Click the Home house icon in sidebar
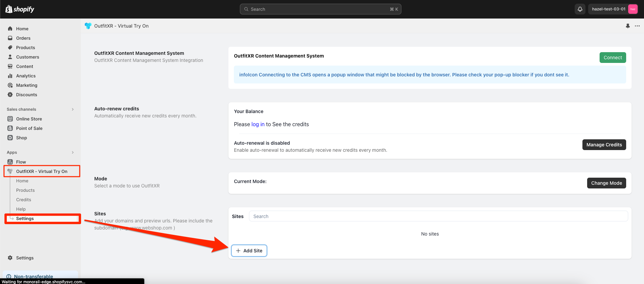Image resolution: width=644 pixels, height=284 pixels. (x=10, y=29)
